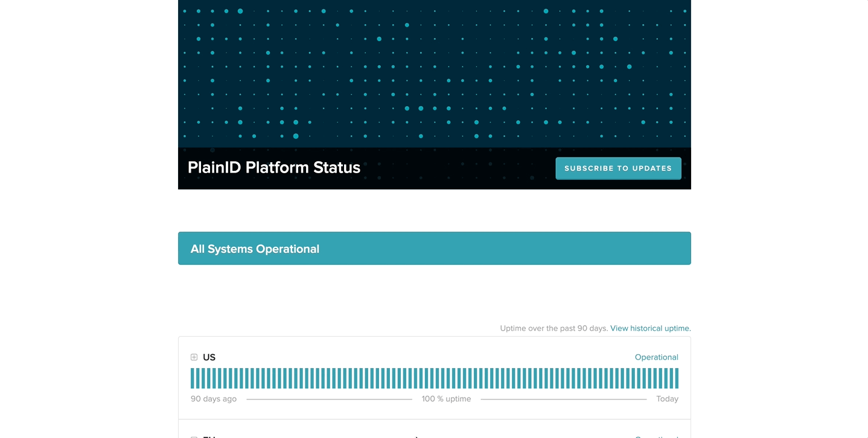
Task: Click the '100 % uptime' text under US
Action: click(446, 399)
